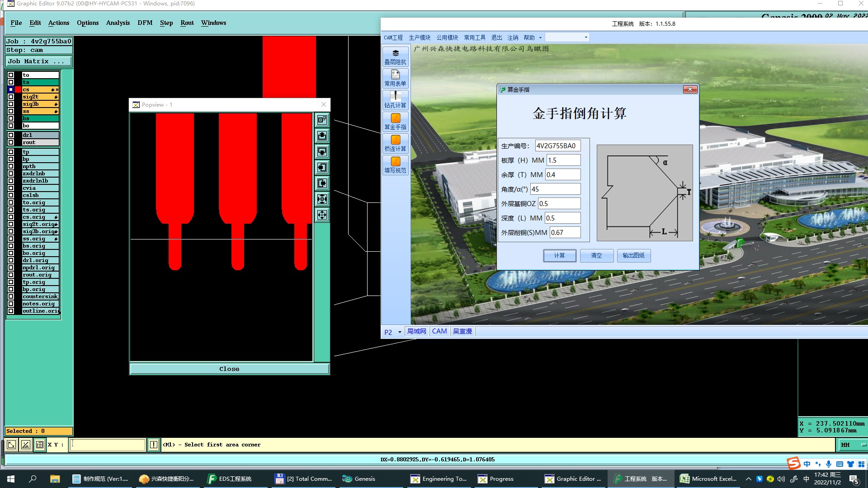868x488 pixels.
Task: Toggle the checkbox for layer drl
Action: click(x=11, y=135)
